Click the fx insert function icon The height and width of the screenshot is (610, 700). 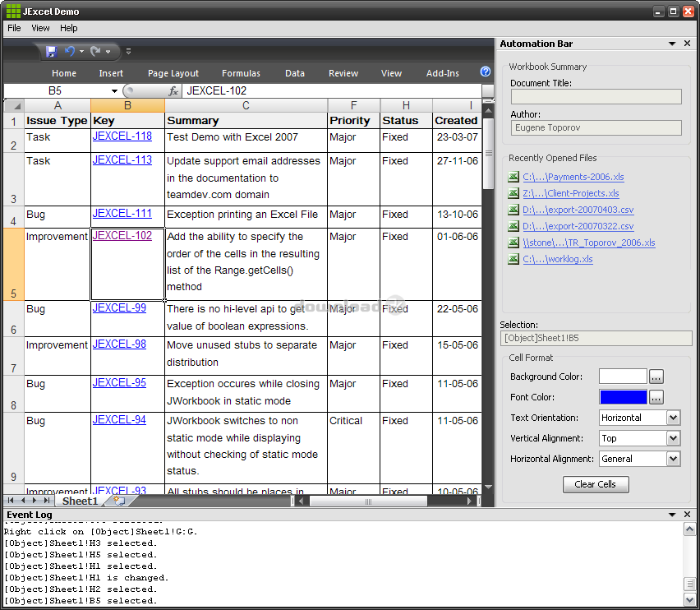[x=173, y=91]
